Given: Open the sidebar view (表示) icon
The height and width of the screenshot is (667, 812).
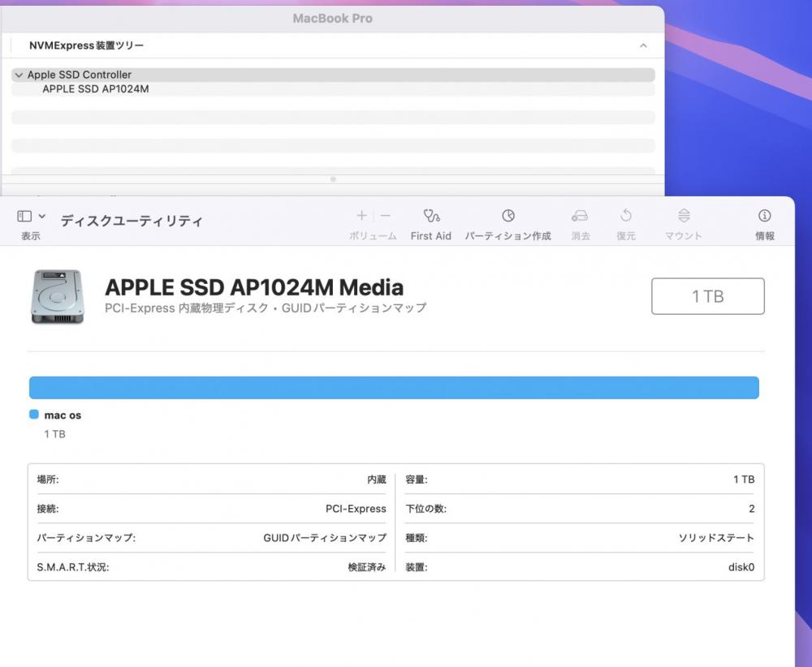Looking at the screenshot, I should coord(24,217).
